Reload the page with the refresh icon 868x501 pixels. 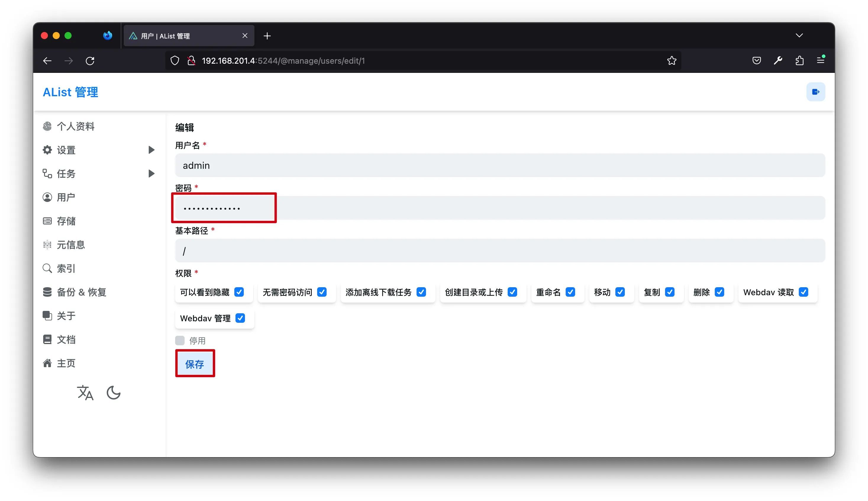point(90,61)
